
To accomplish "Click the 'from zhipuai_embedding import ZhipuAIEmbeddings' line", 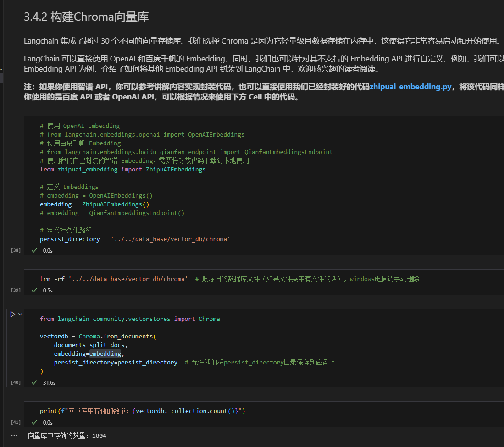I will (x=122, y=169).
